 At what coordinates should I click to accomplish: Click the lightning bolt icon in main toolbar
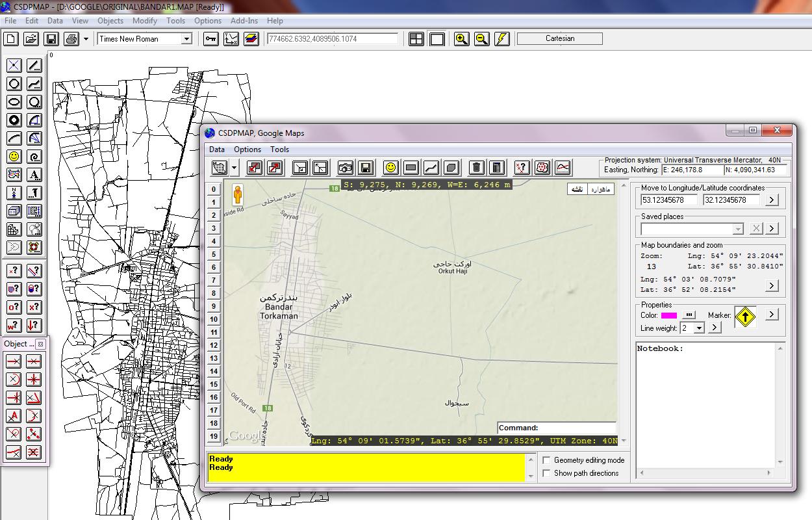click(501, 39)
